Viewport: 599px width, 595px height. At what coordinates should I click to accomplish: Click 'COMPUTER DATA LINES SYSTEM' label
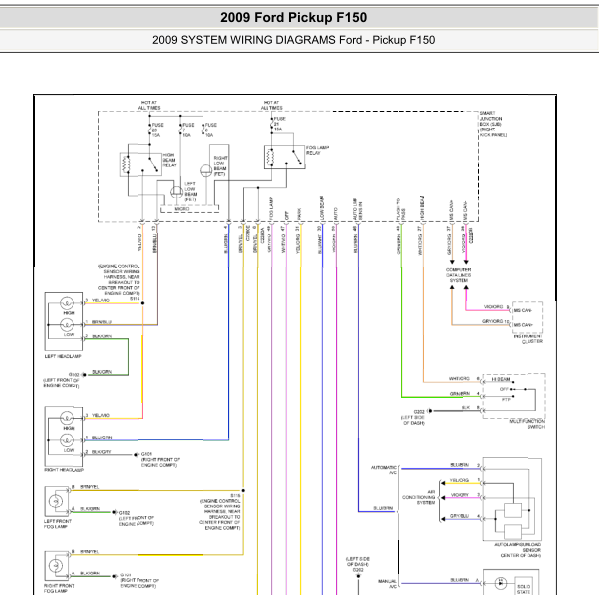coord(458,275)
